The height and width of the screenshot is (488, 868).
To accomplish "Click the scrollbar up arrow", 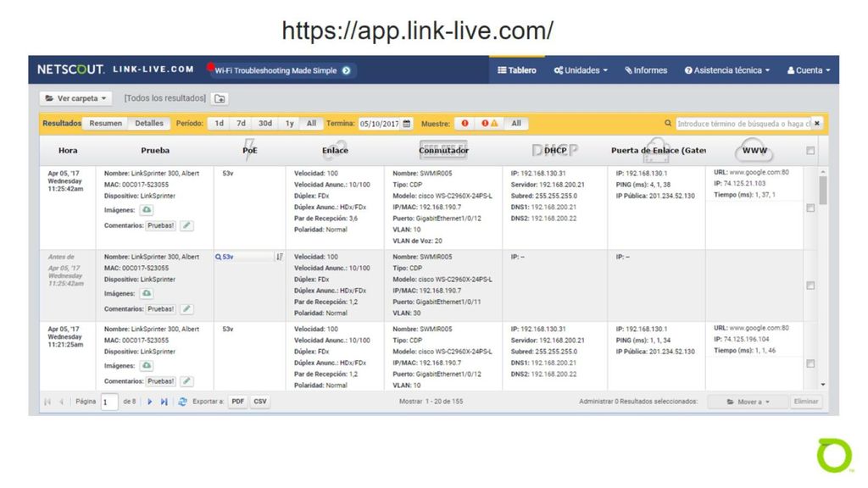I will click(823, 171).
